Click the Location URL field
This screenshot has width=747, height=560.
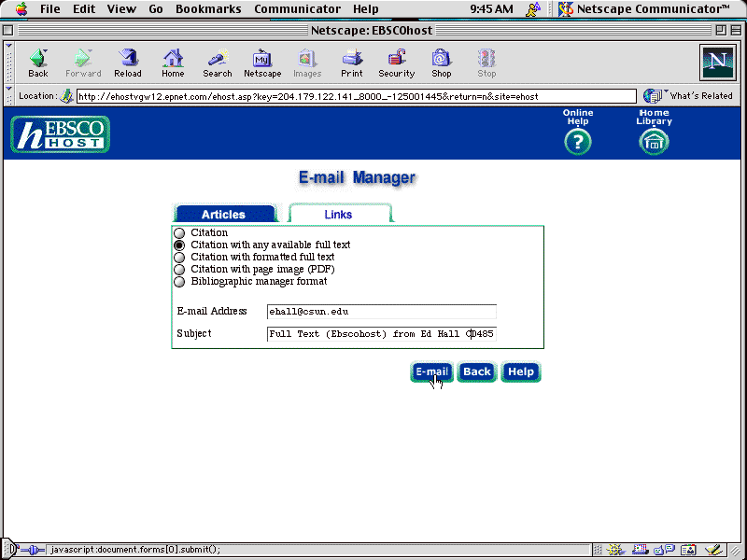click(357, 96)
